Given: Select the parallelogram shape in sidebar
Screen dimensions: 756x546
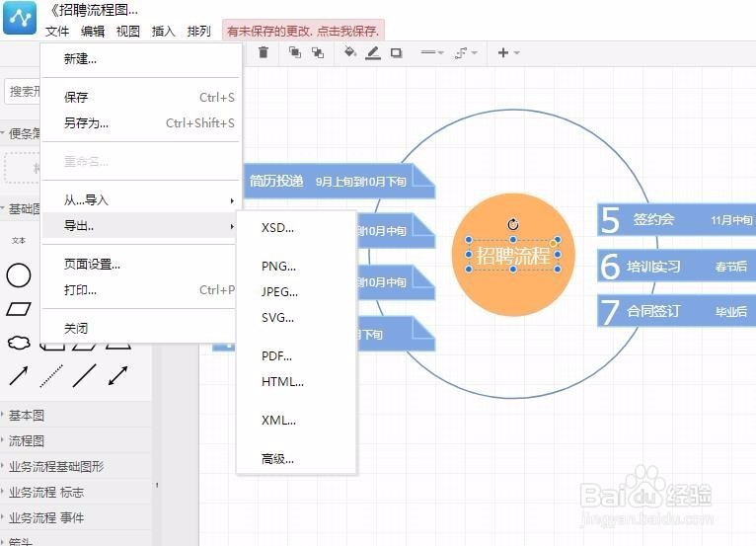Looking at the screenshot, I should 19,309.
